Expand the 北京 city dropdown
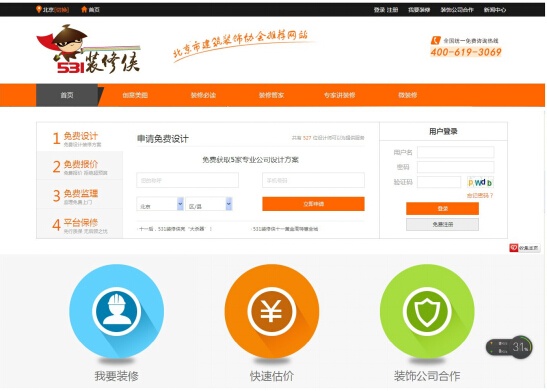The width and height of the screenshot is (547, 391). click(160, 204)
